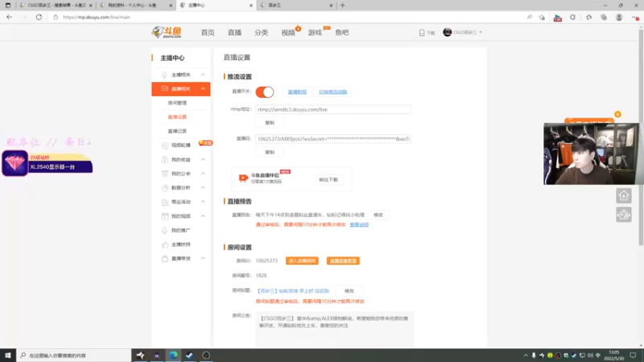Open 直播 in top navigation

tap(234, 32)
